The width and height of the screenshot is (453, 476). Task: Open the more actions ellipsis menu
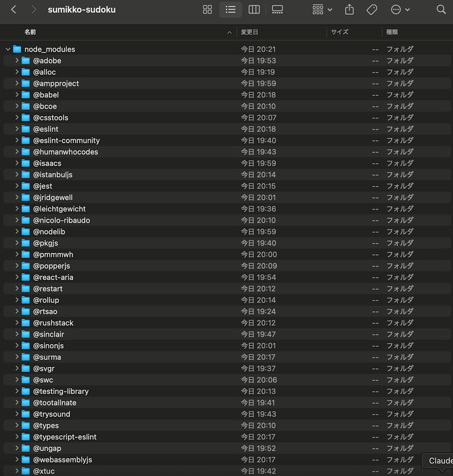pos(400,9)
